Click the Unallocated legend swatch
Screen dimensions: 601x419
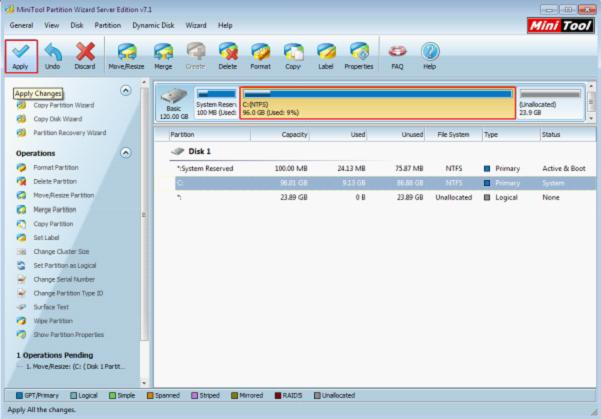pos(317,395)
